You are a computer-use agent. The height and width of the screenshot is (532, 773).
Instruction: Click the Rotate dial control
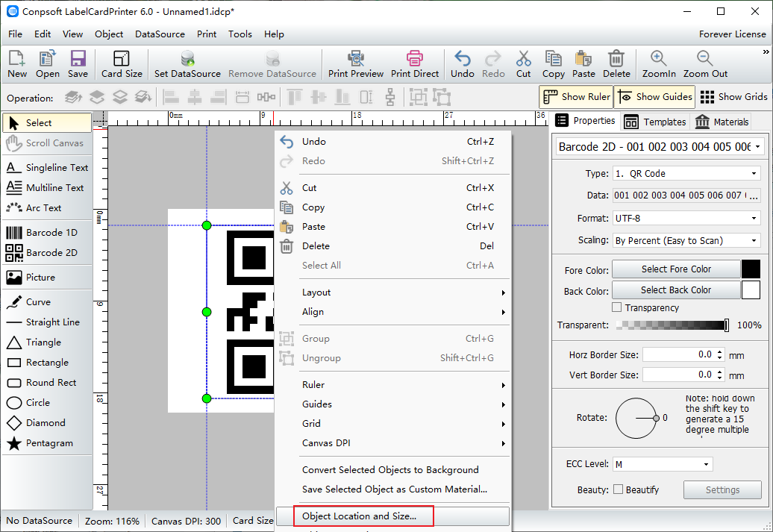636,418
